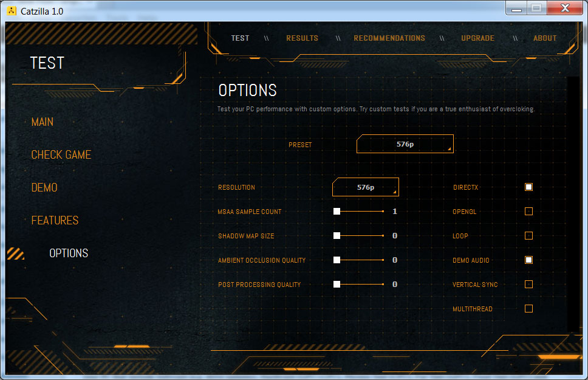
Task: Enable the OPENGL checkbox
Action: coord(528,212)
